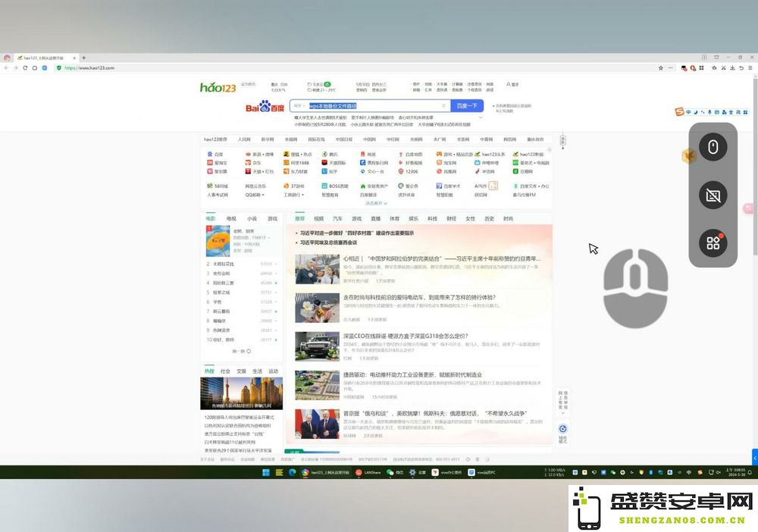
Task: Expand hot search list chevron under search
Action: tap(481, 117)
